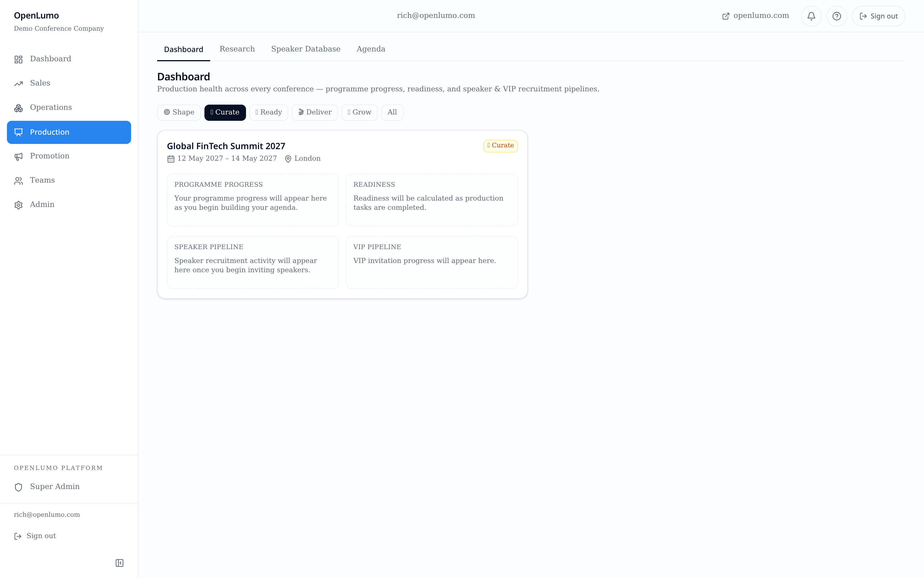The image size is (924, 578).
Task: Click the Production presentation icon
Action: pos(18,132)
